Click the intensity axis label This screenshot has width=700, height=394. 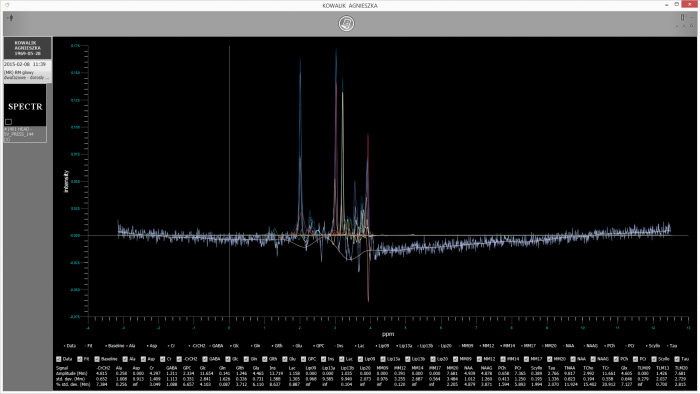pyautogui.click(x=66, y=181)
